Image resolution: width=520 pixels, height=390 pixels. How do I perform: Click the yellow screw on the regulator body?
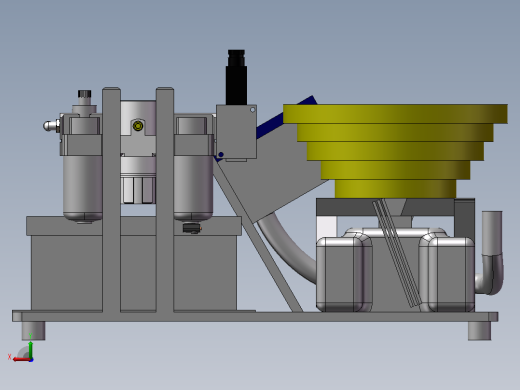pos(138,126)
